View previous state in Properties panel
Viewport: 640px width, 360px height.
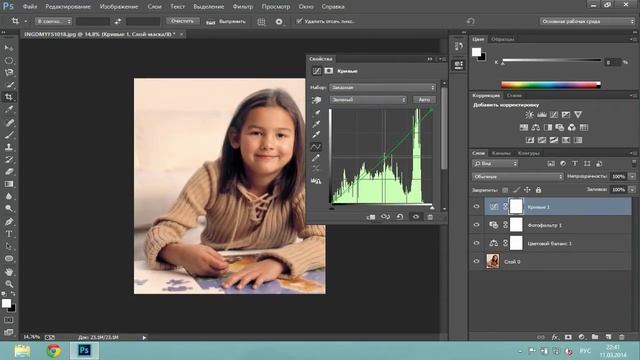click(x=385, y=217)
